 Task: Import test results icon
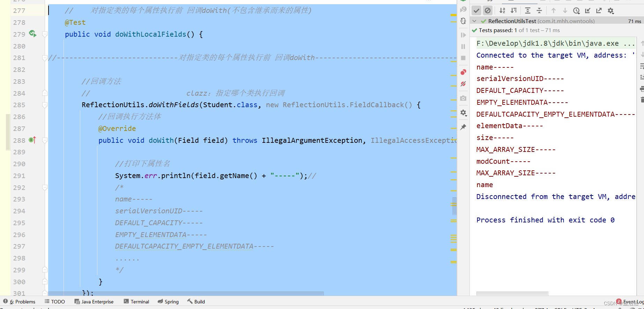click(x=588, y=10)
